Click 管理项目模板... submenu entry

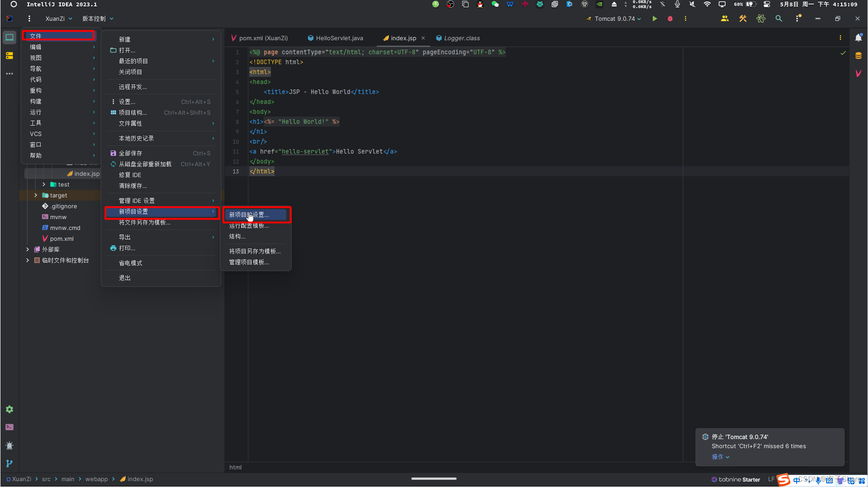click(256, 262)
